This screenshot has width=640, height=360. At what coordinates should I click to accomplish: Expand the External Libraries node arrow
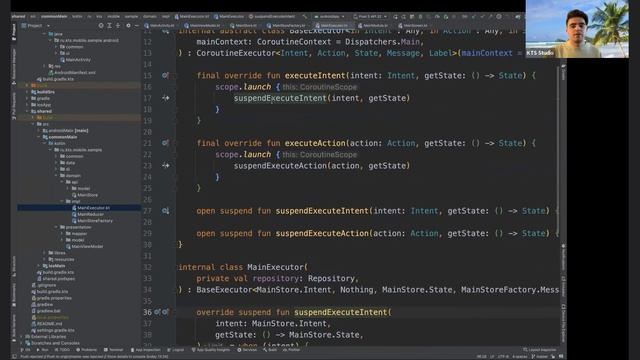point(22,337)
